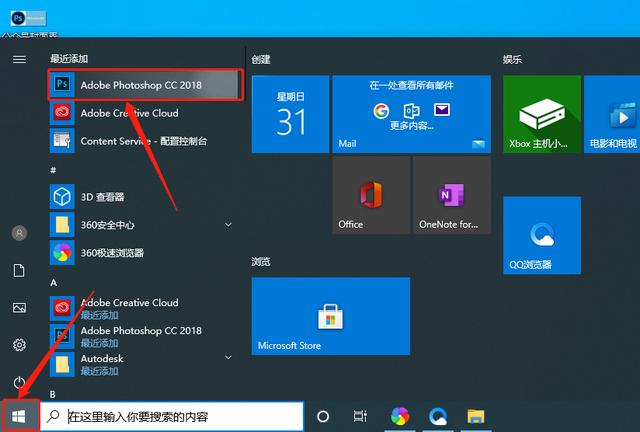
Task: Open the Windows Start button
Action: [x=19, y=416]
